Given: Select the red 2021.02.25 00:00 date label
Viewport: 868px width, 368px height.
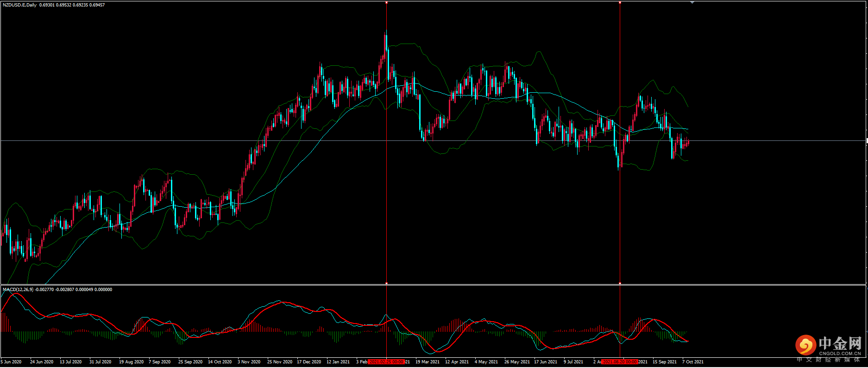Looking at the screenshot, I should click(386, 362).
